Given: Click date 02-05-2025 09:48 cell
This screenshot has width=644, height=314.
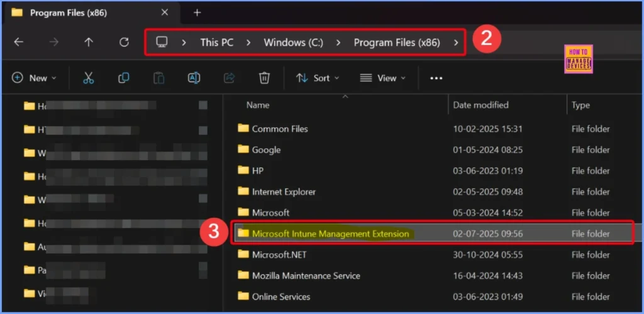Looking at the screenshot, I should pyautogui.click(x=487, y=192).
